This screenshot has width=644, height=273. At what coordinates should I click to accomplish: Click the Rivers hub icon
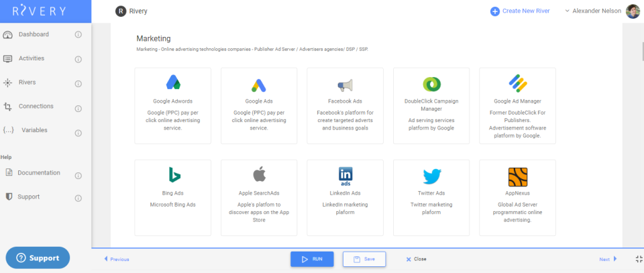coord(8,83)
